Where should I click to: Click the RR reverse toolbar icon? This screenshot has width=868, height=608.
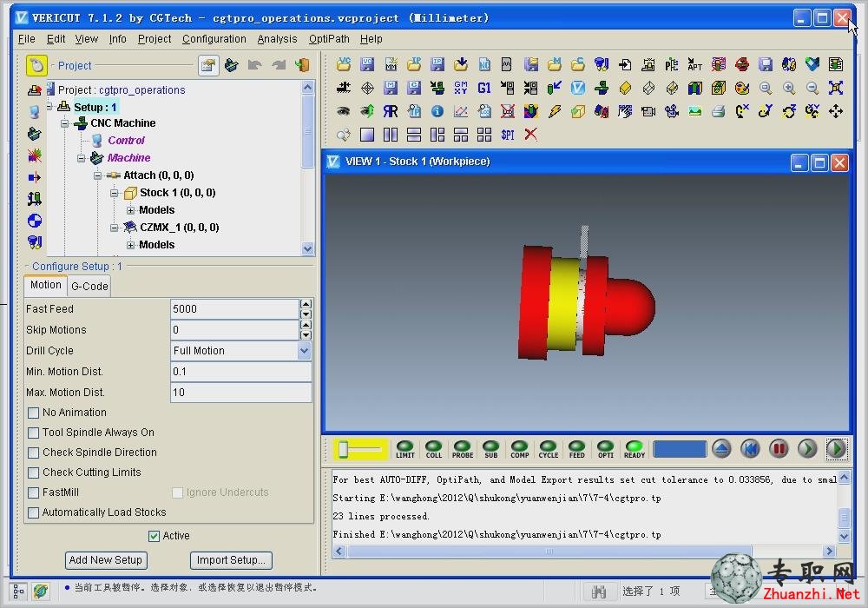[391, 111]
